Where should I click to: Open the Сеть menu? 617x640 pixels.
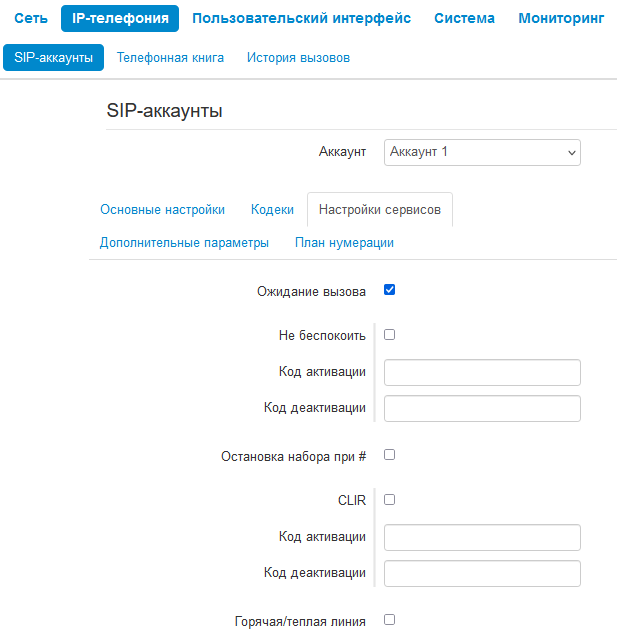(31, 18)
